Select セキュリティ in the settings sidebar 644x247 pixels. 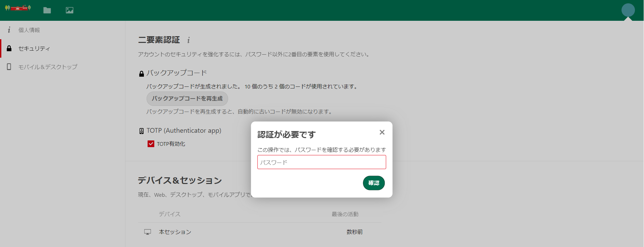34,49
